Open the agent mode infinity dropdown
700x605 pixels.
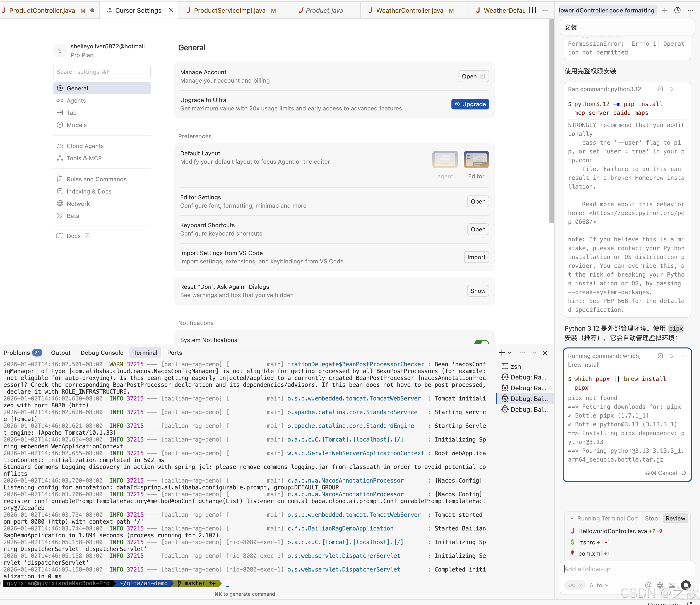pos(575,585)
